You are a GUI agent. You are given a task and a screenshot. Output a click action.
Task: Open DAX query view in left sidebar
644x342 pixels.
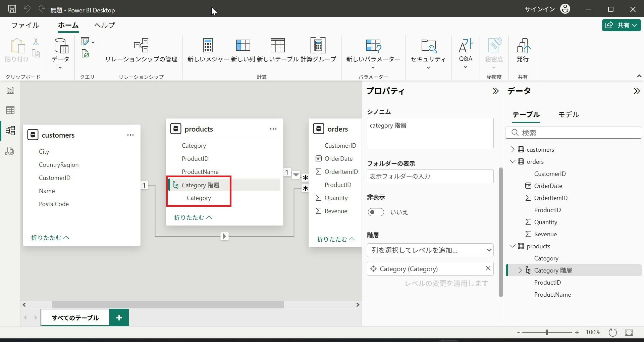point(10,151)
